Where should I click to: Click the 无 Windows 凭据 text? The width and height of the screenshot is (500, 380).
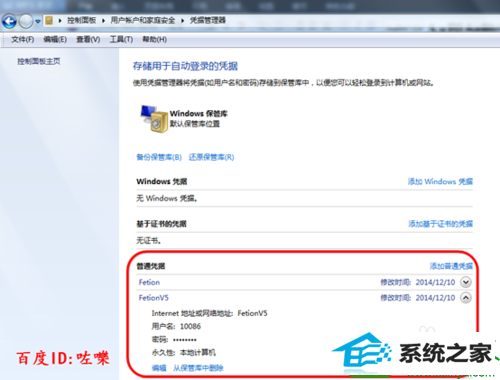point(167,199)
